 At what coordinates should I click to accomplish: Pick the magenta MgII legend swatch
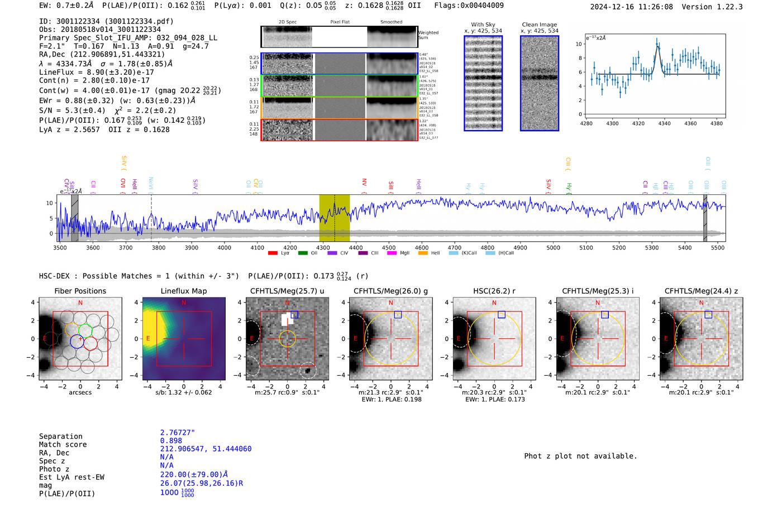(x=392, y=253)
